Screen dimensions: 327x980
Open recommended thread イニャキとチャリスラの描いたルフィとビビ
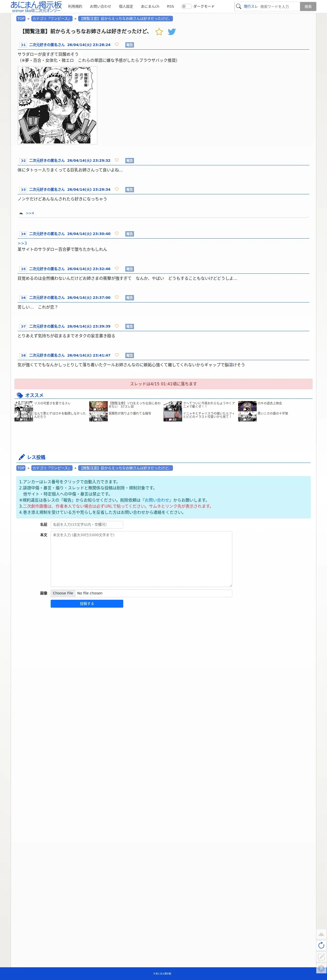tap(209, 415)
